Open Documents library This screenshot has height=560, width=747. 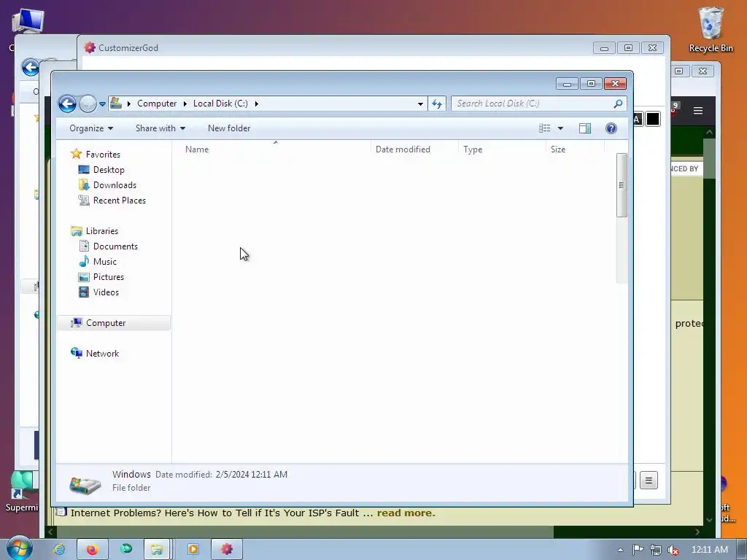pyautogui.click(x=115, y=246)
